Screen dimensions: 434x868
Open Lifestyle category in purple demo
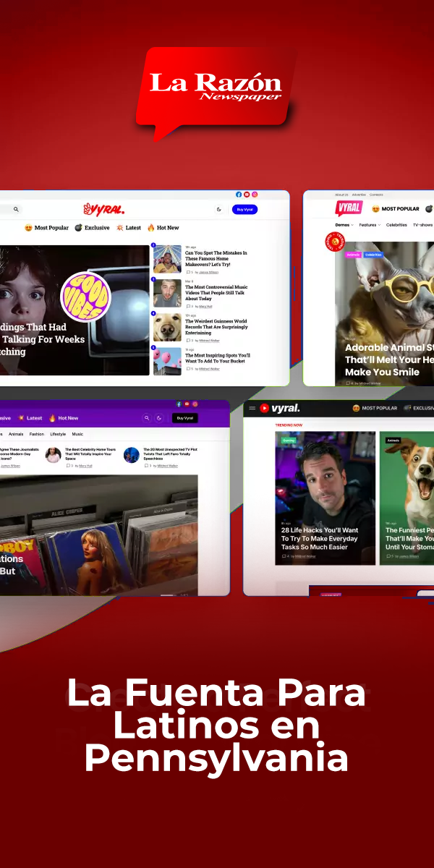pos(58,434)
